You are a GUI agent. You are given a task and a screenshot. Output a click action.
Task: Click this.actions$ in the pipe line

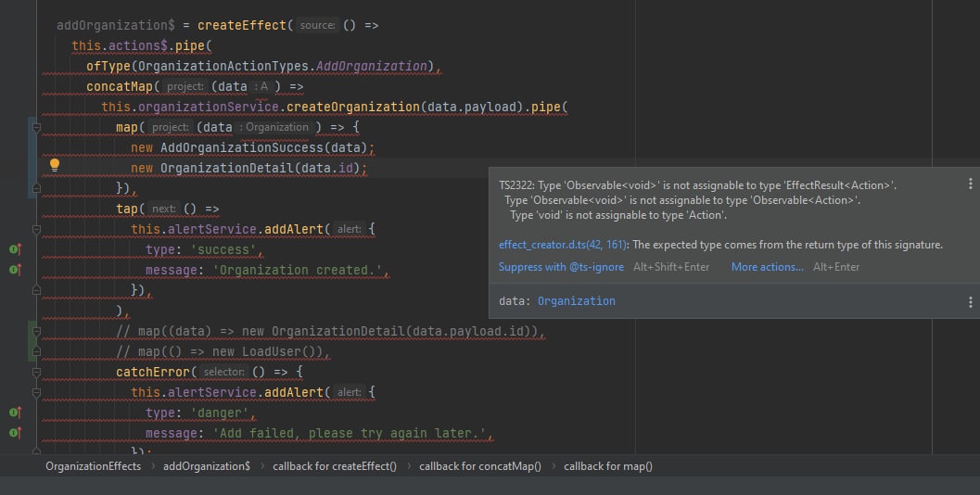pos(120,45)
